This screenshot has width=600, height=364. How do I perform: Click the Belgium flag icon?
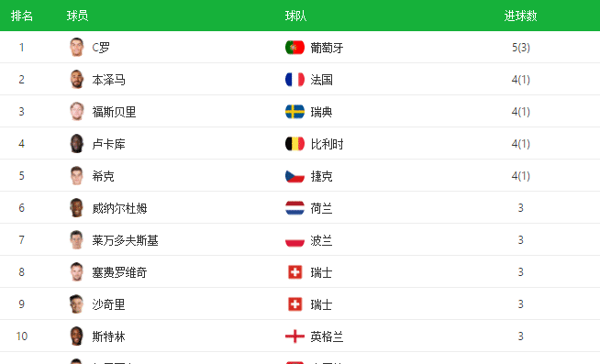(x=294, y=144)
